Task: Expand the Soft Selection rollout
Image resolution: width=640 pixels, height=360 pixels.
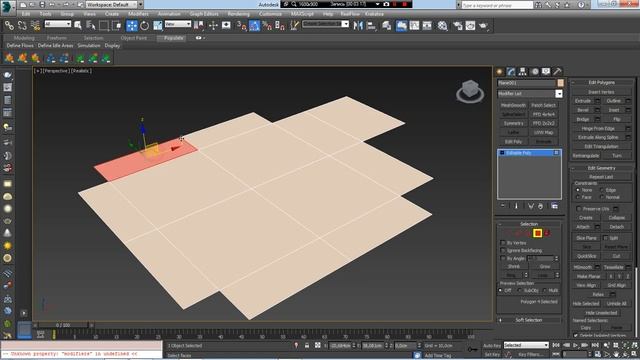Action: coord(529,320)
